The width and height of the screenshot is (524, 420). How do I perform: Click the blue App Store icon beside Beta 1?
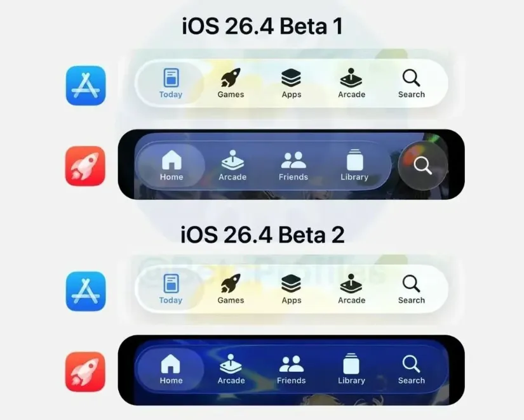tap(86, 86)
